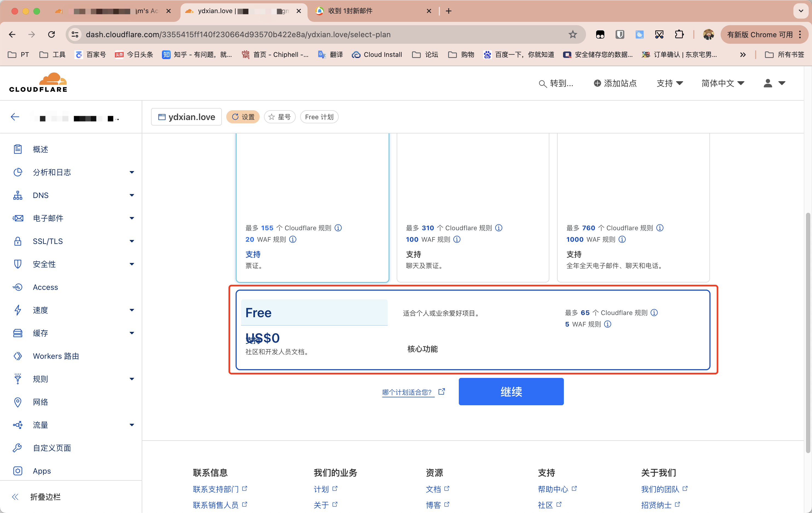This screenshot has height=513, width=812.
Task: Select the 安全性 (Security) icon
Action: point(17,264)
